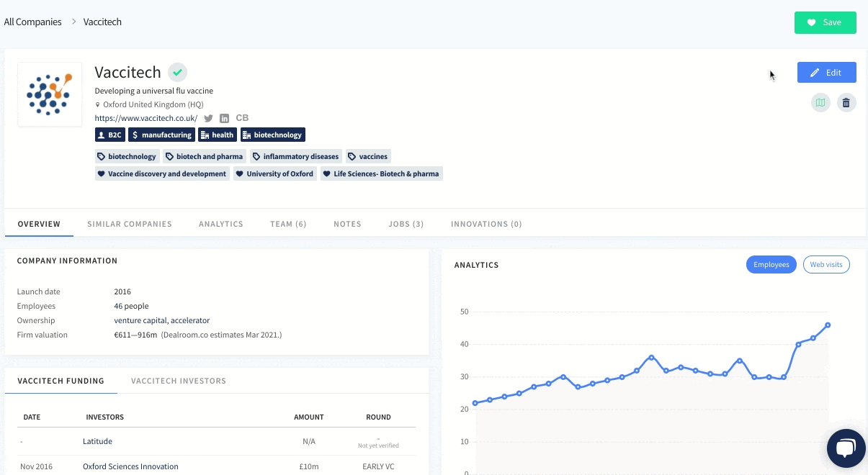This screenshot has width=868, height=475.
Task: Toggle Employees analytics chart
Action: click(x=771, y=265)
